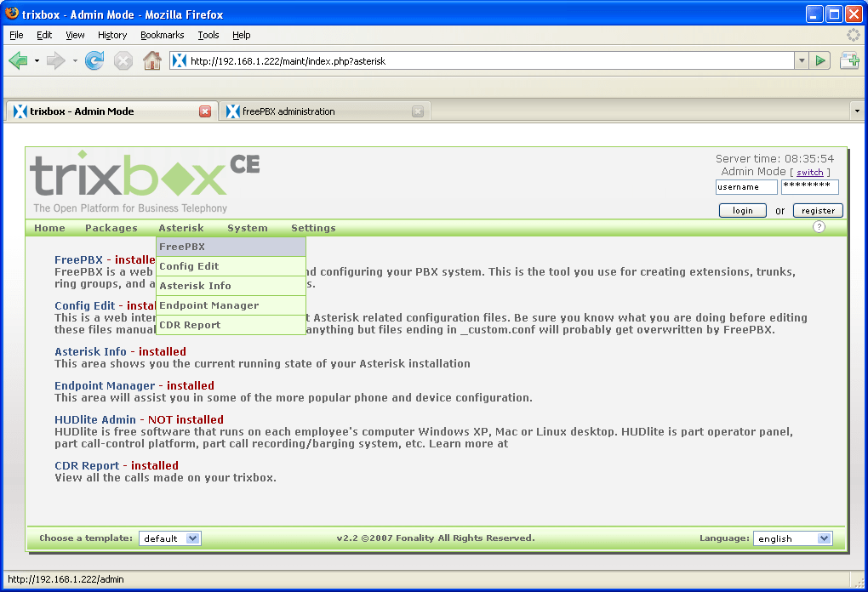Open the address bar history dropdown
Screen dimensions: 868x592
pyautogui.click(x=801, y=61)
